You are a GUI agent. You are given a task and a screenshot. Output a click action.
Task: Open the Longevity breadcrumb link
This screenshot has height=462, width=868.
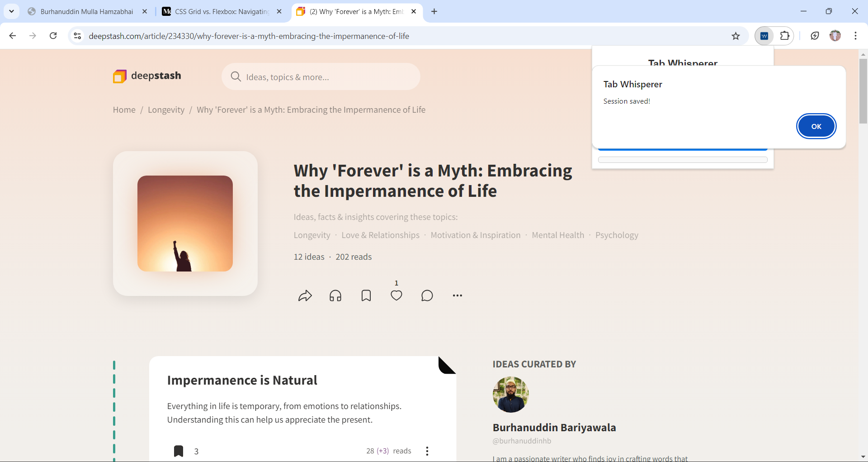point(166,110)
